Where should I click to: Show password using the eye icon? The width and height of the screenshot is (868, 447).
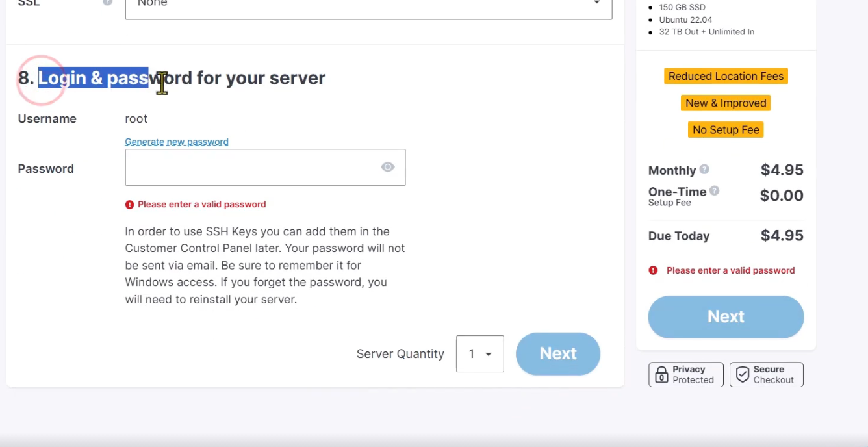pyautogui.click(x=388, y=168)
